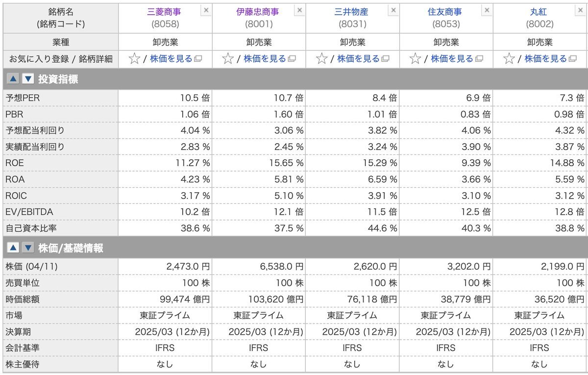Screen dimensions: 588x375
Task: Remove 三菱商事 column with its x button
Action: [206, 10]
